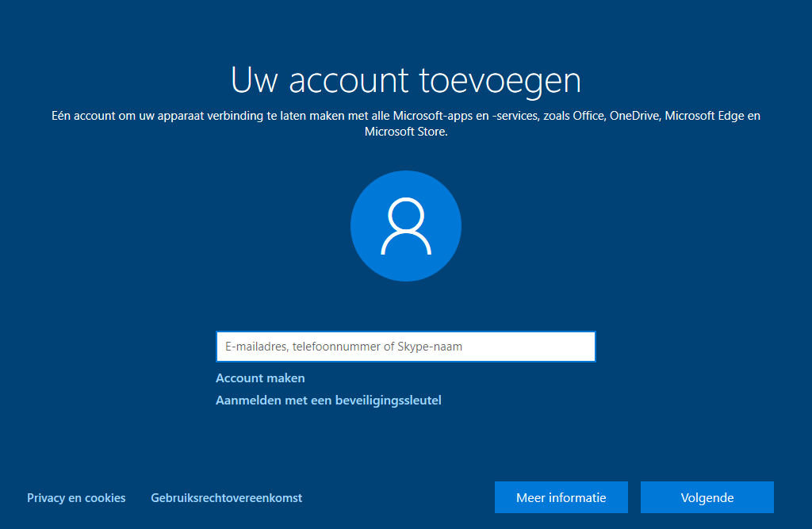Click the Uw account toevoegen heading
Image resolution: width=812 pixels, height=529 pixels.
(406, 80)
